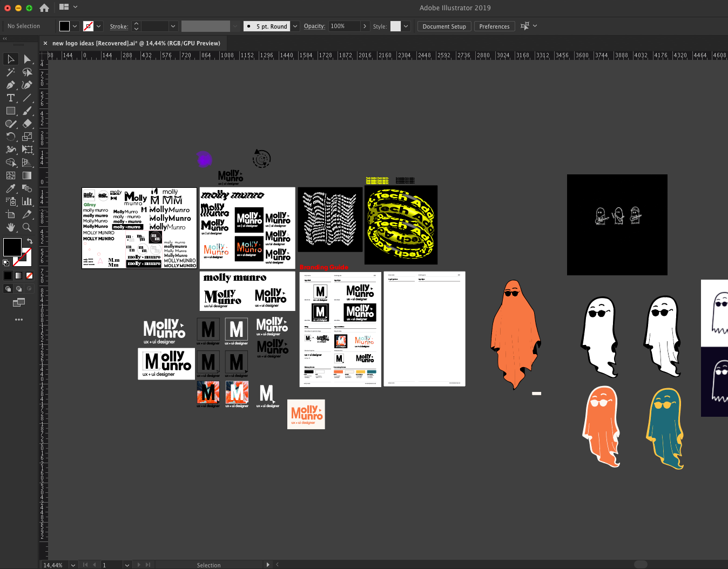Select the Eyedropper tool
The height and width of the screenshot is (569, 728).
click(10, 188)
